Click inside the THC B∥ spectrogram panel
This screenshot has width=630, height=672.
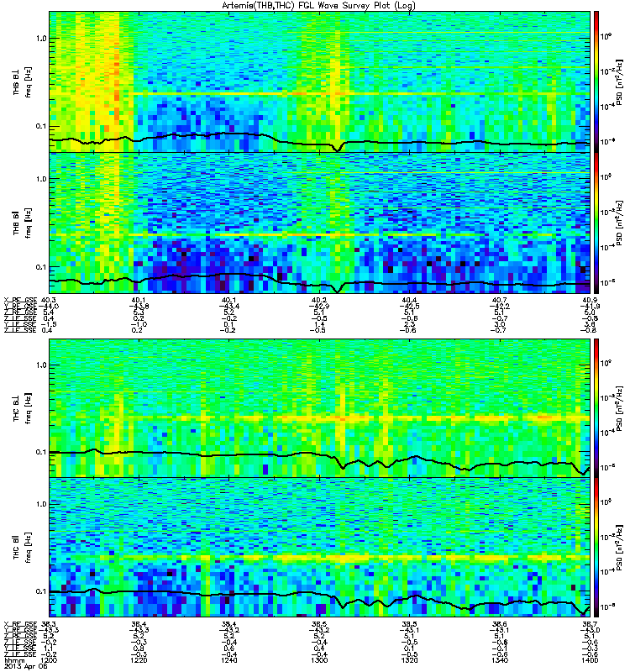coord(319,548)
